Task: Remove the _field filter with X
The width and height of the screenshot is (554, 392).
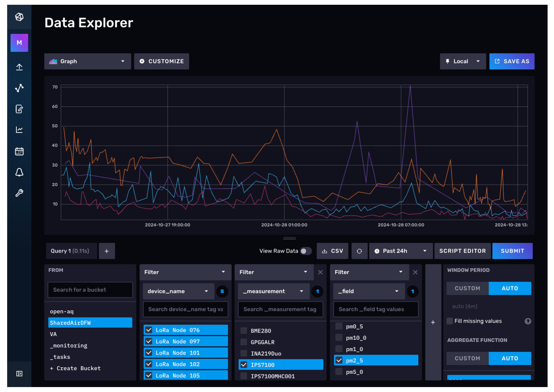Action: [x=415, y=272]
